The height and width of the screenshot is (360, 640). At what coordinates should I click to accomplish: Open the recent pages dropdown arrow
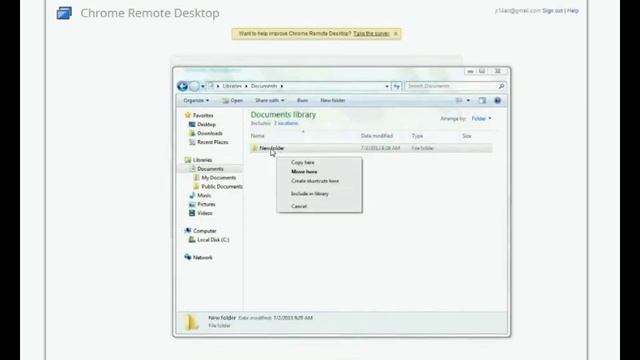click(x=202, y=87)
